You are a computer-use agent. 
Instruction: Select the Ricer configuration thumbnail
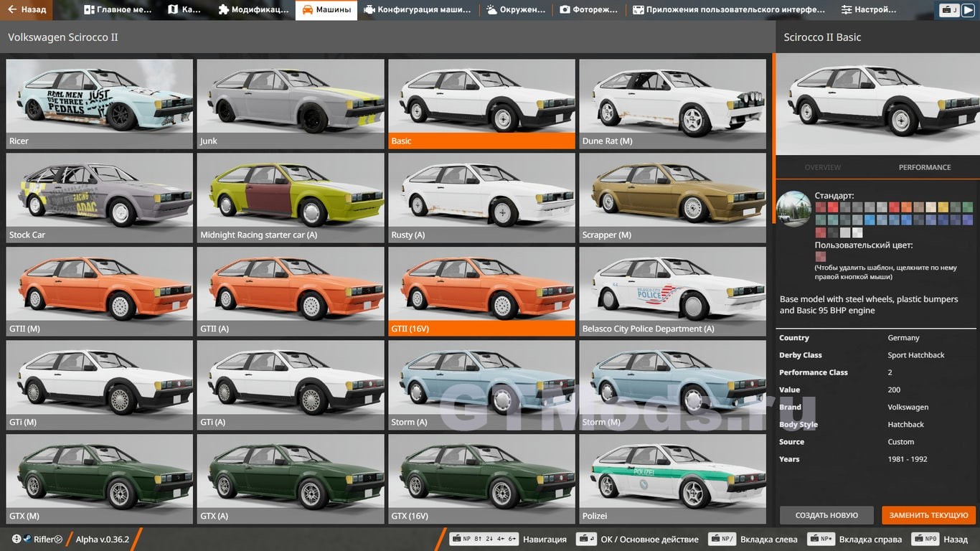click(100, 103)
